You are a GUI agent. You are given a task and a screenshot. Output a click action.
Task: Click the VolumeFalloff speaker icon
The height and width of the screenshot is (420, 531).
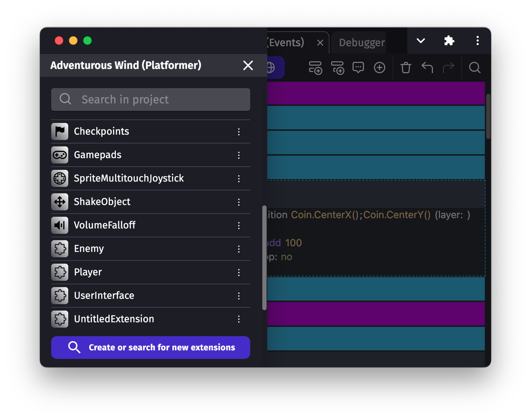60,225
